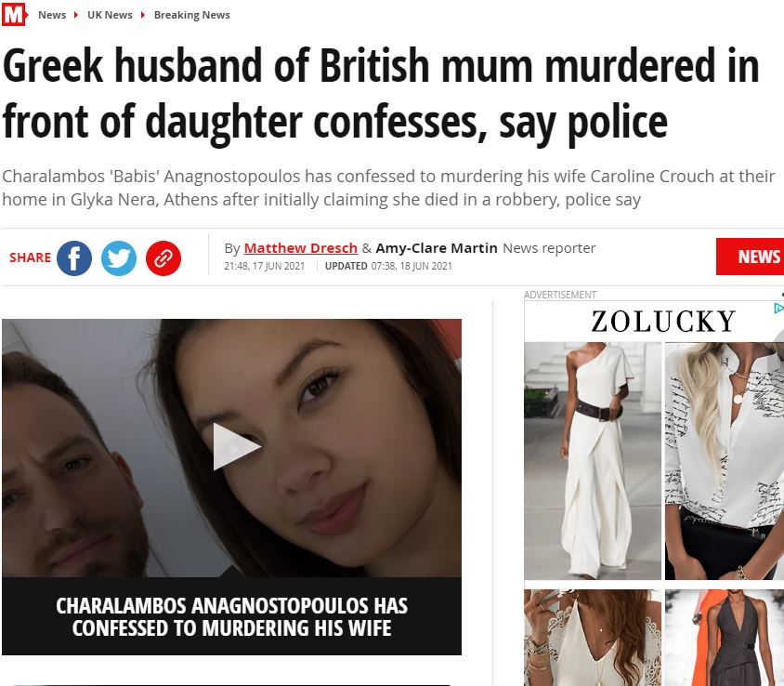Click the Amy-Clare Martin author name
This screenshot has width=784, height=686.
coord(437,248)
